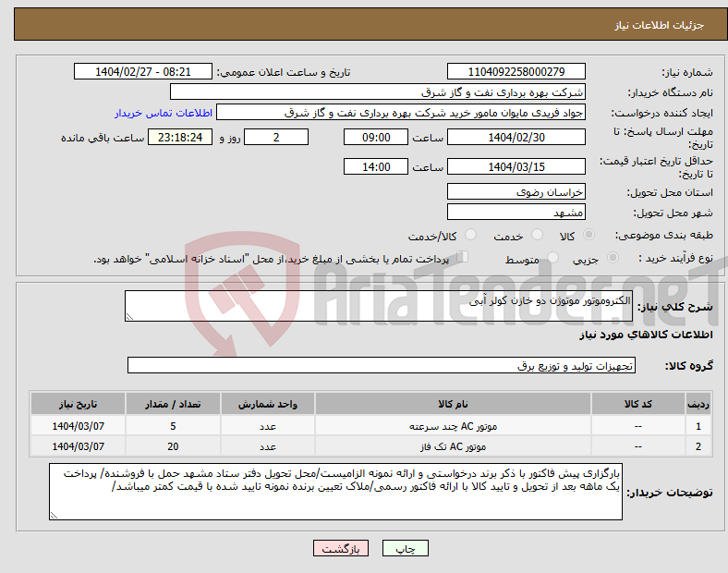Select the کالا/خدمت radio button
Viewport: 728px width, 573px height.
point(471,235)
